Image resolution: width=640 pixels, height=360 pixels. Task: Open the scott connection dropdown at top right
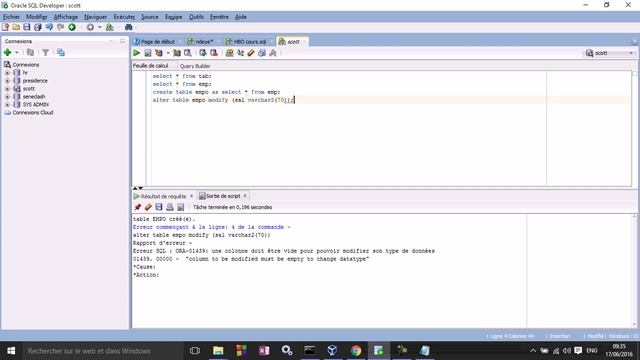point(609,53)
